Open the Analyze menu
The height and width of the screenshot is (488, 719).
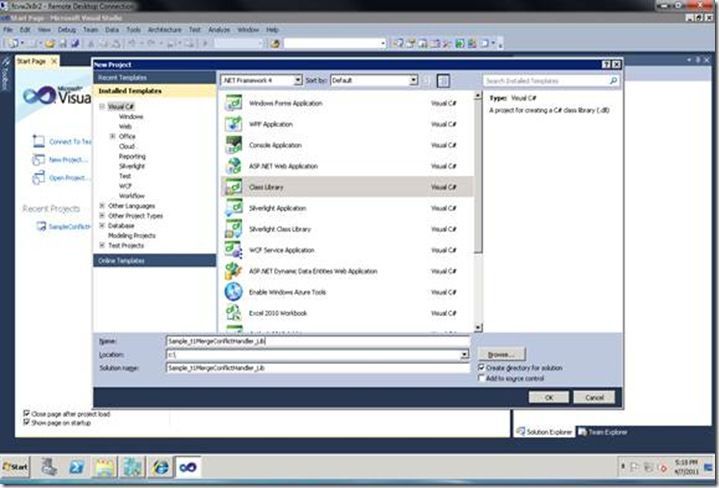tap(219, 30)
